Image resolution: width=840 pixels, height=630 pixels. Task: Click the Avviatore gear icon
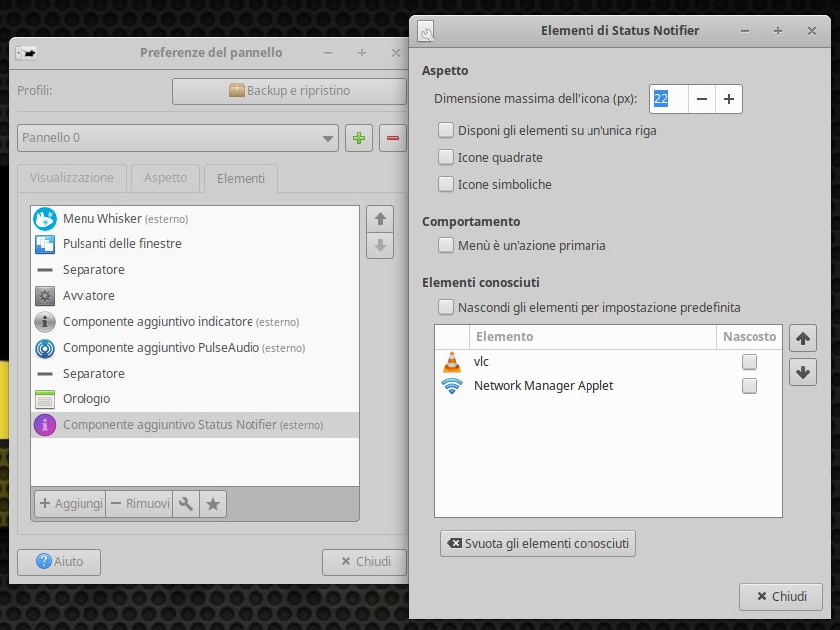coord(45,296)
